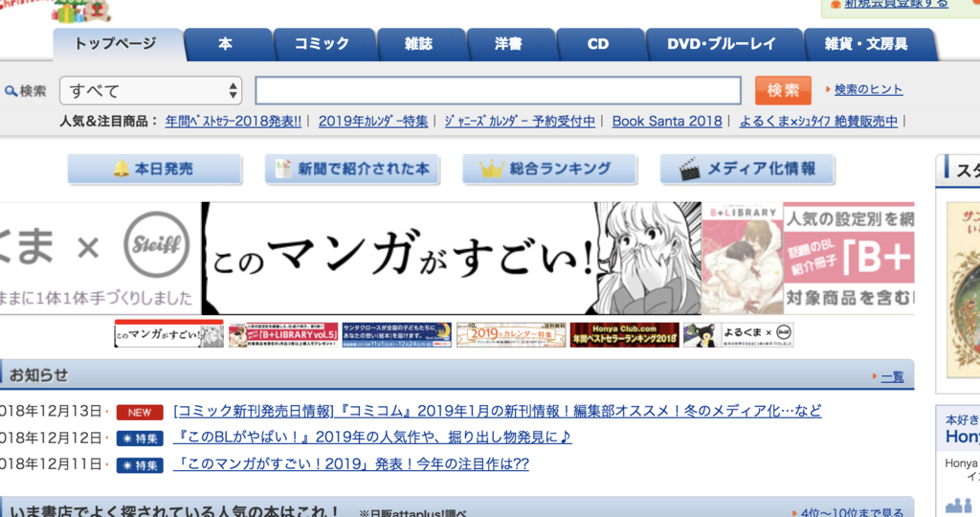Viewport: 980px width, 517px height.
Task: Open Book Santa 2018 link
Action: point(667,122)
